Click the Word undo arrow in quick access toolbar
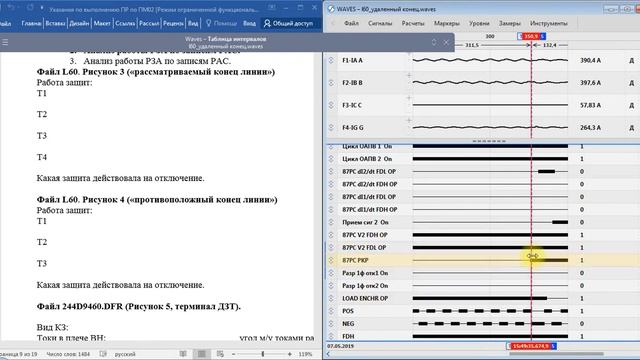 (12, 7)
